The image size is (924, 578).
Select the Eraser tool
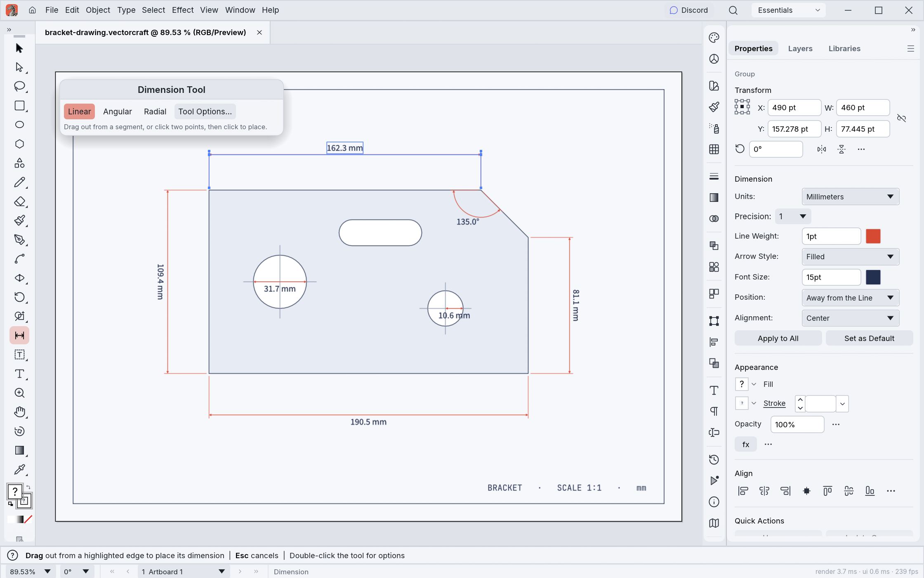click(19, 201)
